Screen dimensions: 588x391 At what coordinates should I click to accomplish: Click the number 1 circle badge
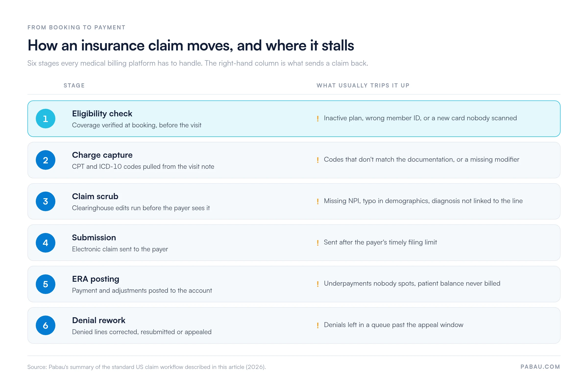(x=45, y=119)
